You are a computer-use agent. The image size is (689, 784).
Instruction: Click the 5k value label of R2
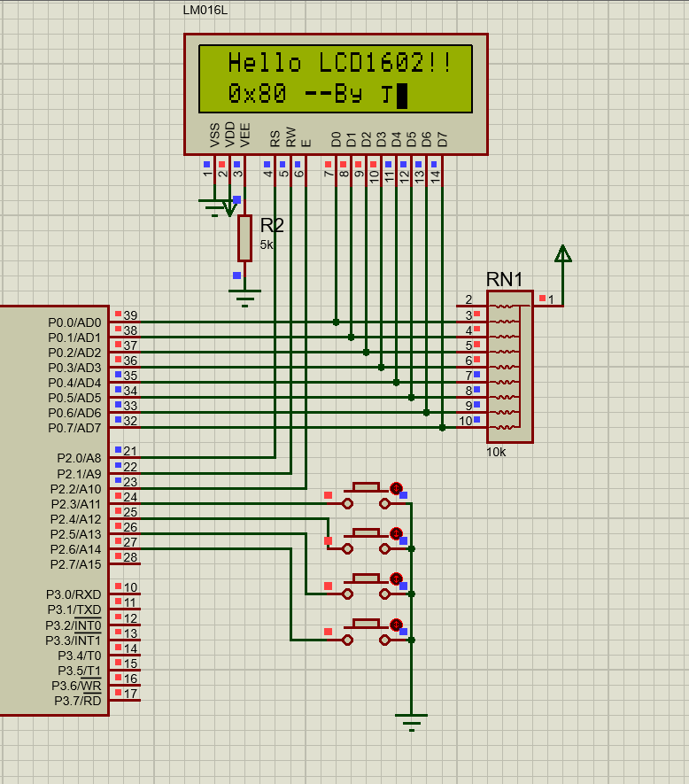point(267,245)
